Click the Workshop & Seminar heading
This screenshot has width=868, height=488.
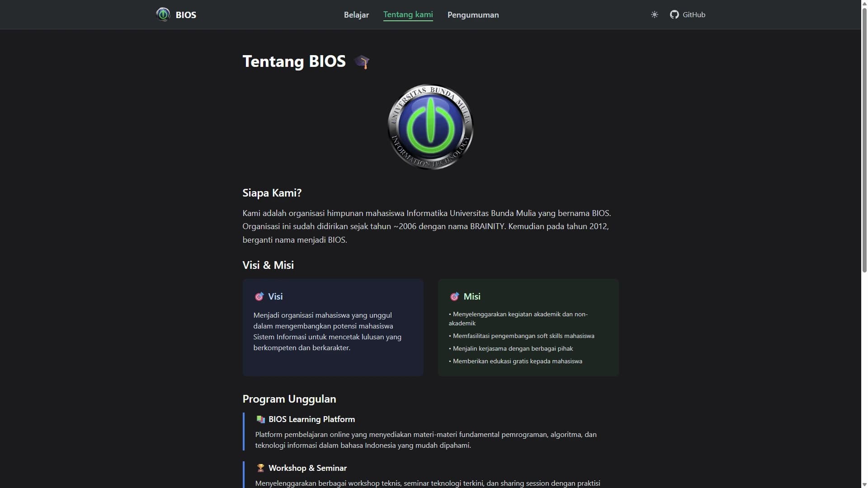pos(307,468)
